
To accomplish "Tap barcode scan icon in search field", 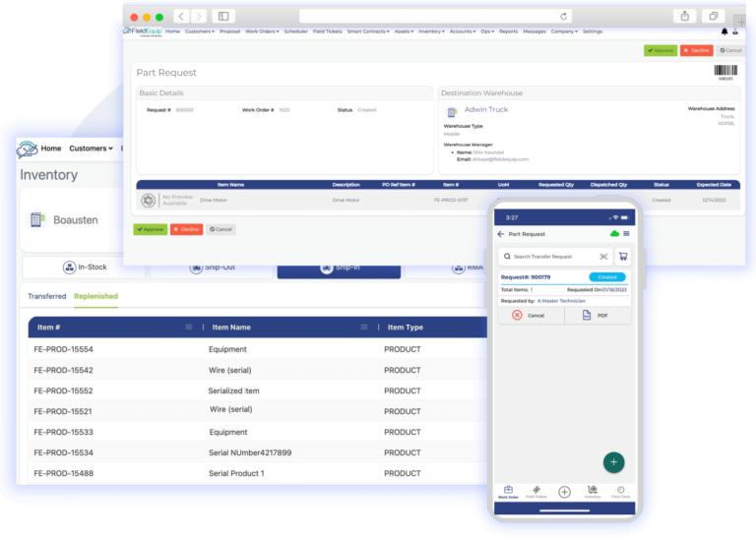I will point(603,257).
